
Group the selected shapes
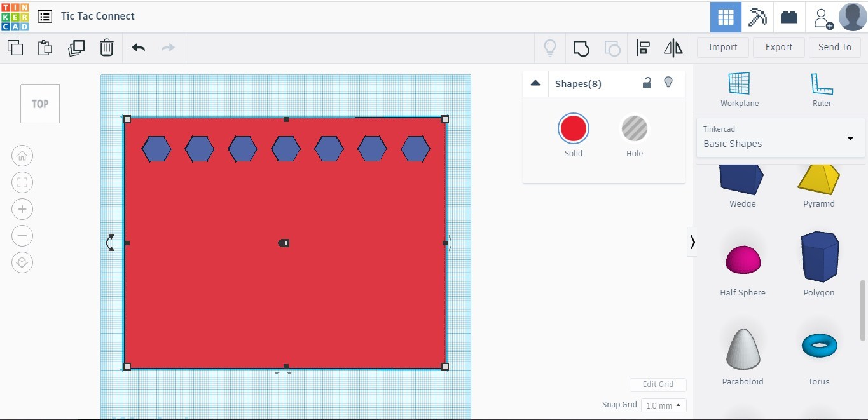[581, 47]
